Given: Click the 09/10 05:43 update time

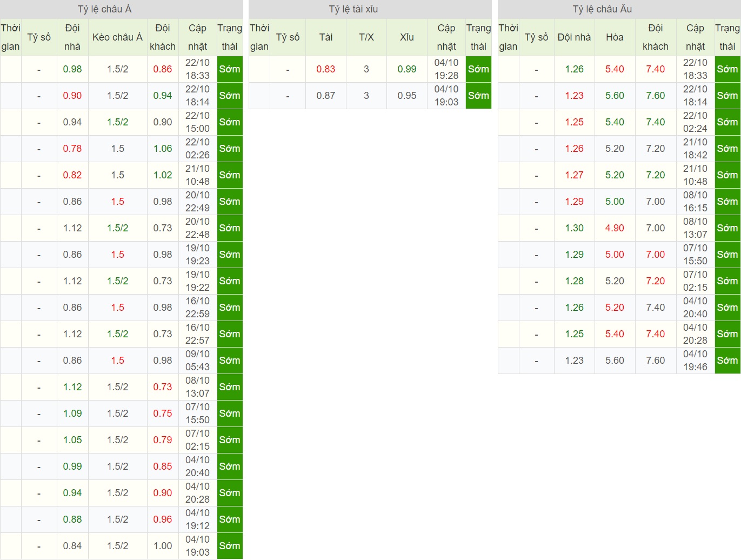Looking at the screenshot, I should tap(197, 361).
